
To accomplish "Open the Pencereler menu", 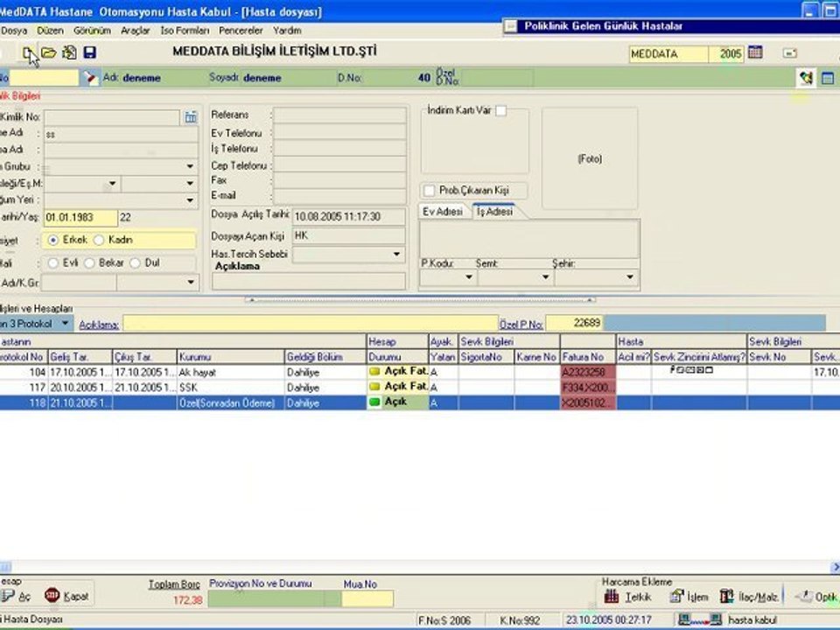I will click(241, 31).
